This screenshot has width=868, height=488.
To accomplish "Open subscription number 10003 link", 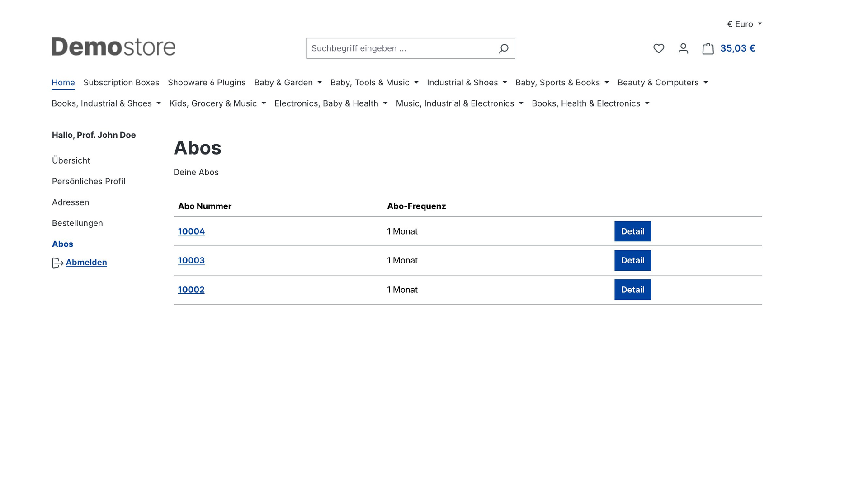I will 191,260.
